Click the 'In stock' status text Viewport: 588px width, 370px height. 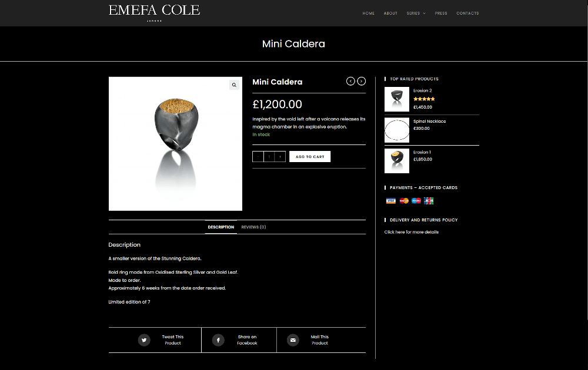261,134
